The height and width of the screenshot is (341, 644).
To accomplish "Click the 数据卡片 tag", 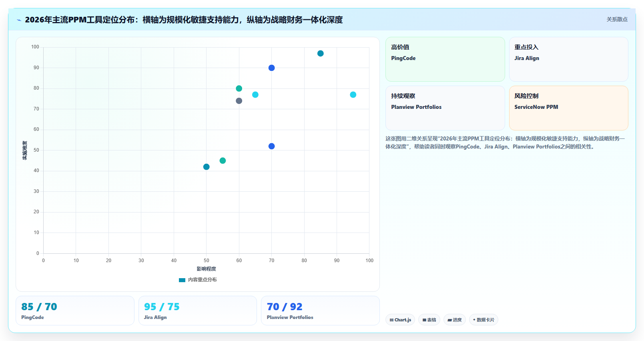I will click(484, 320).
